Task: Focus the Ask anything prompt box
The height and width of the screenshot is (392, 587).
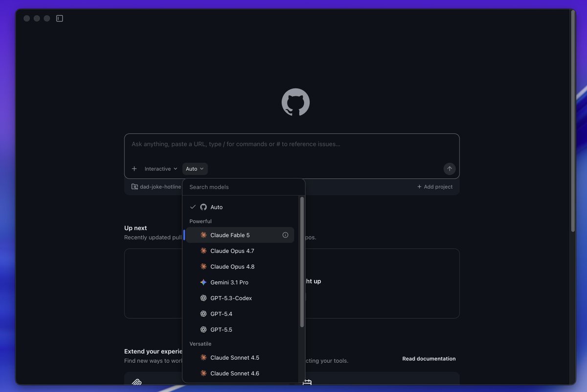Action: tap(292, 145)
